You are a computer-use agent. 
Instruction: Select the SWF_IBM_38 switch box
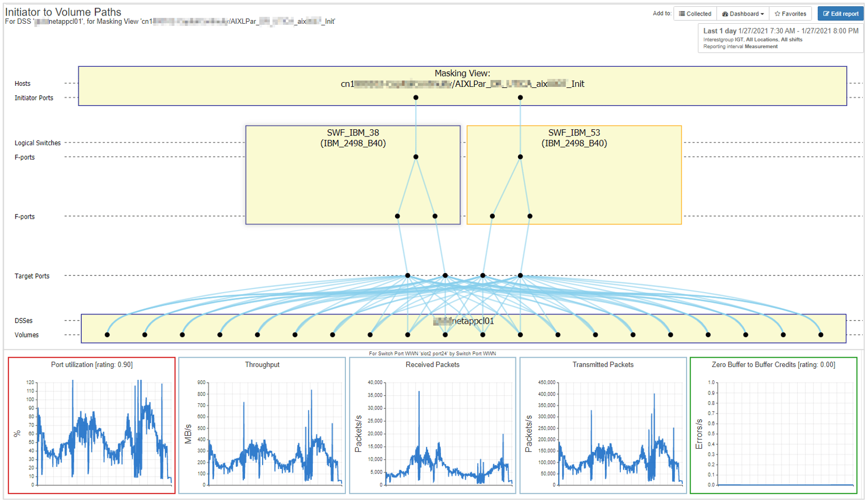(353, 175)
